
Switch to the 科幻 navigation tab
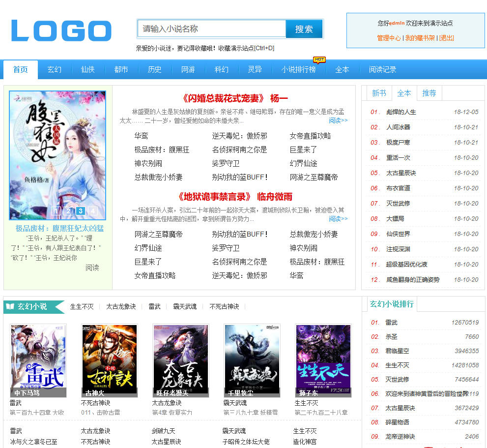(x=221, y=69)
